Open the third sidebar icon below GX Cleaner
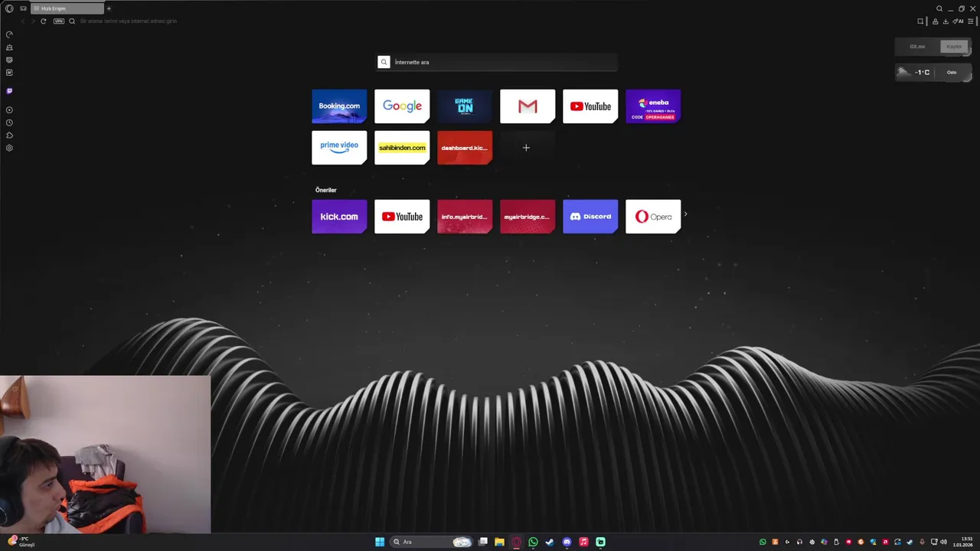Viewport: 980px width, 551px height. tap(9, 60)
